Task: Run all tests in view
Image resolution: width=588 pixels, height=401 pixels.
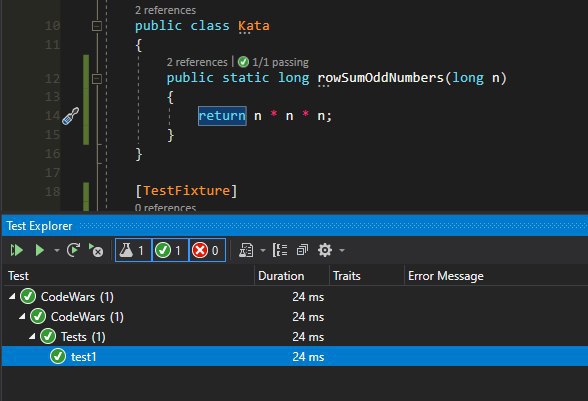Action: click(16, 250)
